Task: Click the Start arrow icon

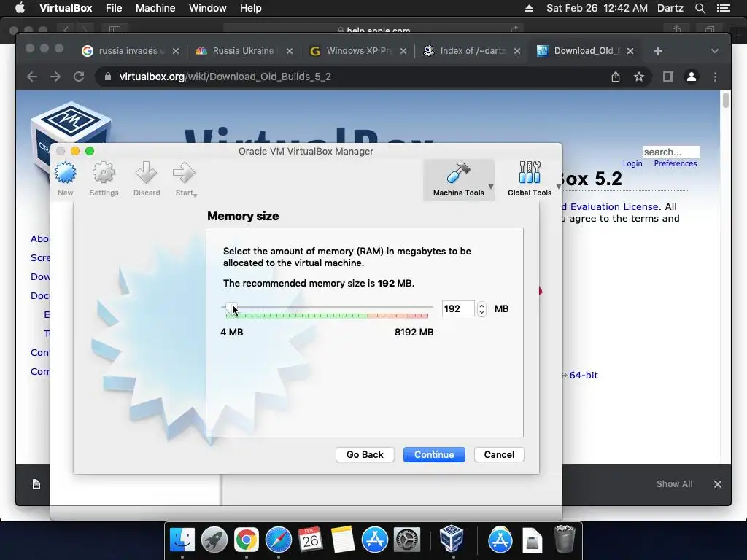Action: pyautogui.click(x=184, y=173)
